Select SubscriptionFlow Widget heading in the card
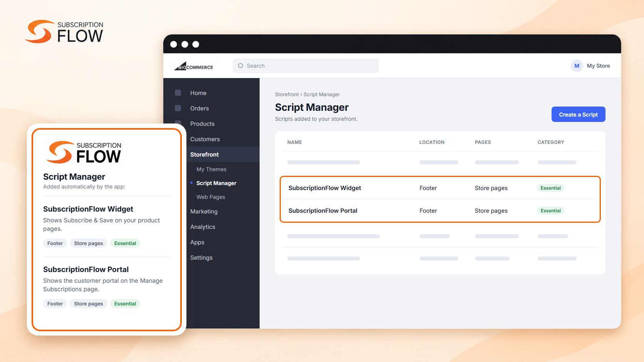The image size is (644, 362). (x=88, y=209)
